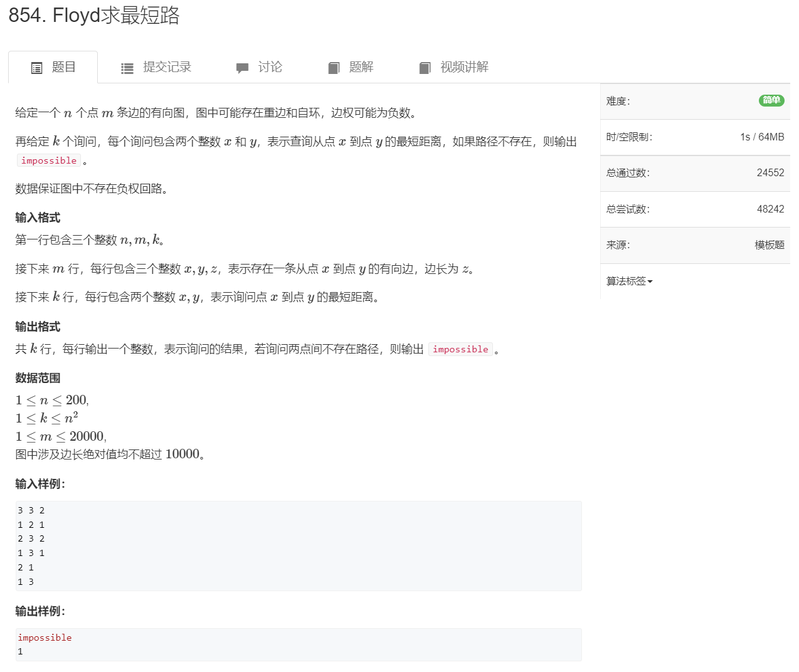Open the 视频讲解 tab
This screenshot has width=799, height=672.
pyautogui.click(x=453, y=67)
